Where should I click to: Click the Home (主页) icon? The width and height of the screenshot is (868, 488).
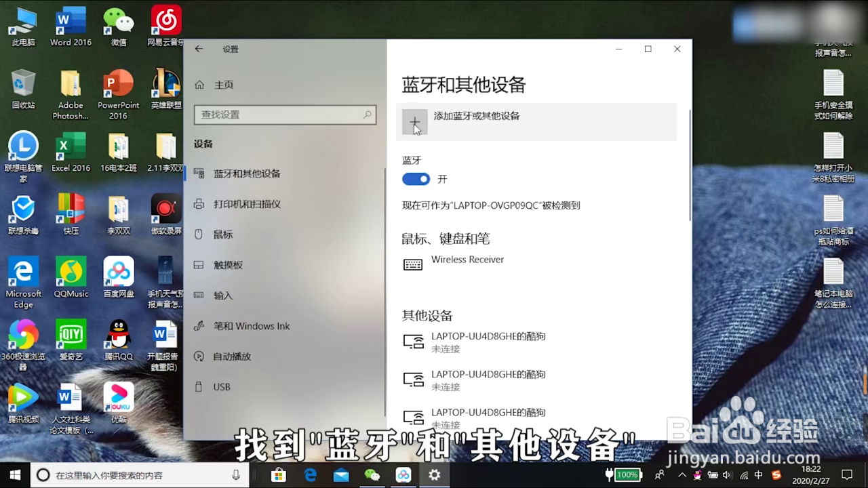[x=199, y=85]
